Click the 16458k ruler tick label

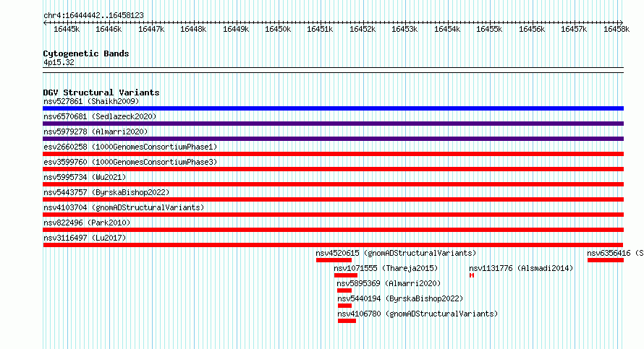pyautogui.click(x=616, y=29)
